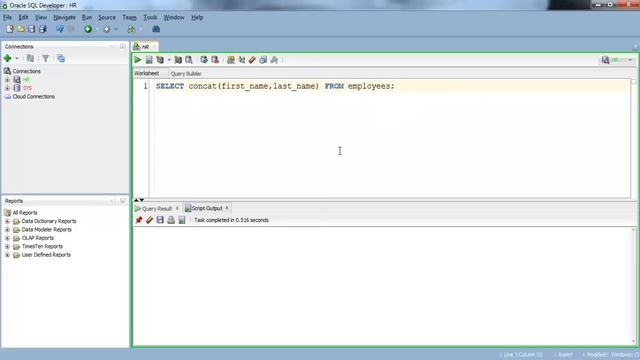Click the Undo icon in main toolbar
This screenshot has height=360, width=640.
click(60, 29)
